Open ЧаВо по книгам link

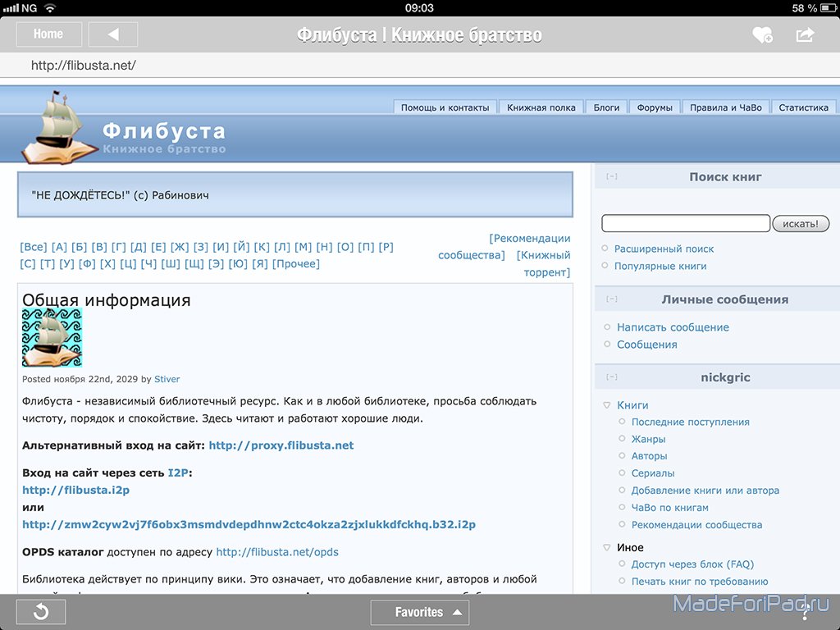(x=670, y=508)
